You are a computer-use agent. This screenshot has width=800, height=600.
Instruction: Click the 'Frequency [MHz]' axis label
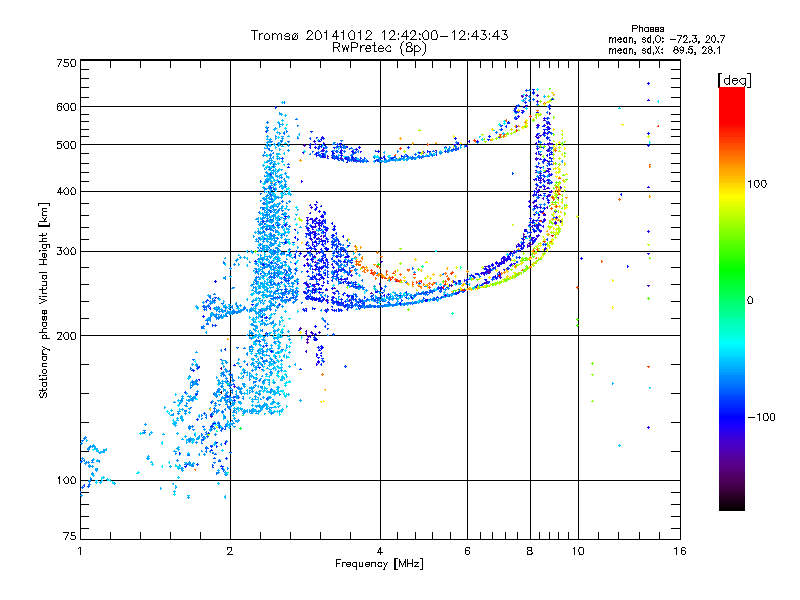pyautogui.click(x=379, y=563)
